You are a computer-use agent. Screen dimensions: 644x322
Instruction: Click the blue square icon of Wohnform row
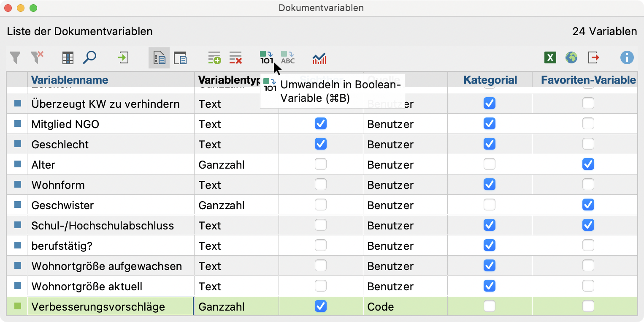pos(18,184)
